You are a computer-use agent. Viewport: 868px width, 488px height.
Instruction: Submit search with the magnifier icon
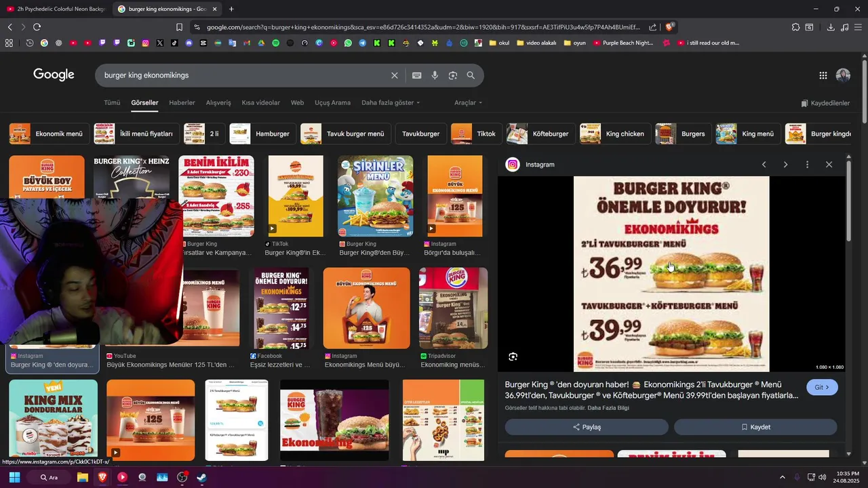(x=471, y=75)
